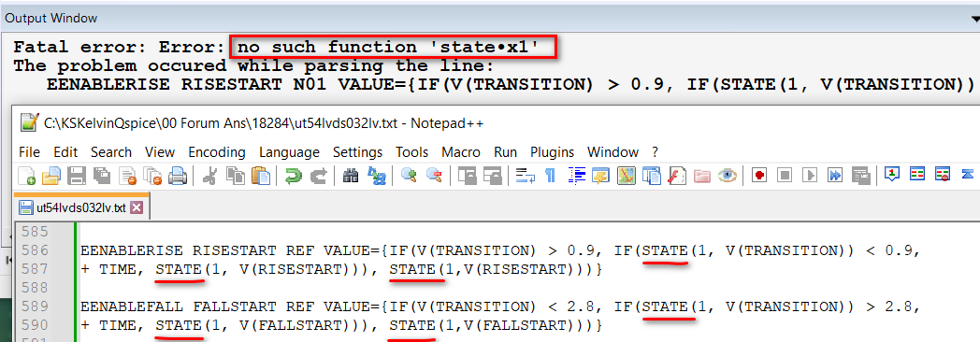Toggle show all characters pilcrow icon
This screenshot has width=980, height=342.
pos(550,176)
